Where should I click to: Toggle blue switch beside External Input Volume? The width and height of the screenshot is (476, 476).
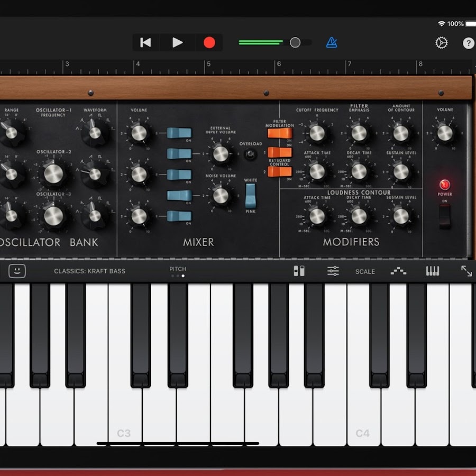point(179,153)
